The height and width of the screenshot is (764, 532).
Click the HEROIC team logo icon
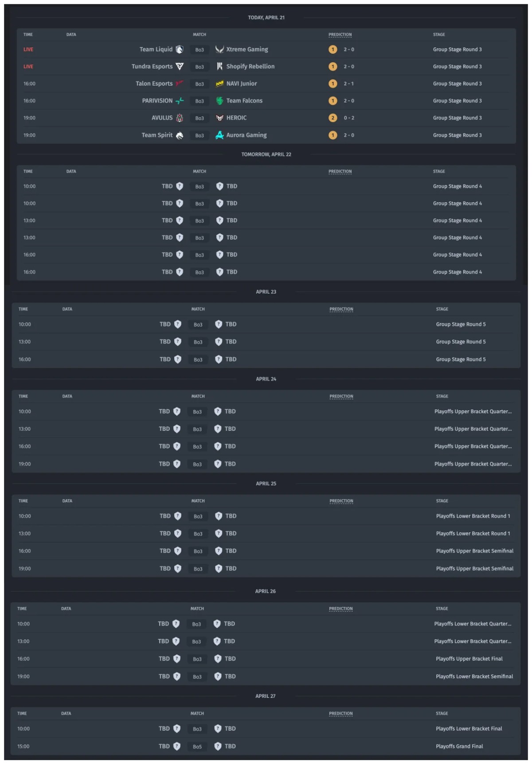tap(219, 118)
